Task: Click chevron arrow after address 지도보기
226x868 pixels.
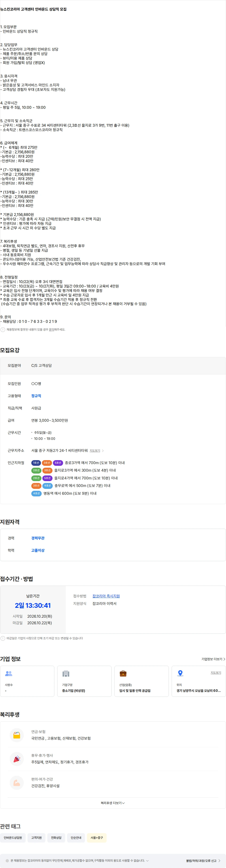Action: [103, 450]
